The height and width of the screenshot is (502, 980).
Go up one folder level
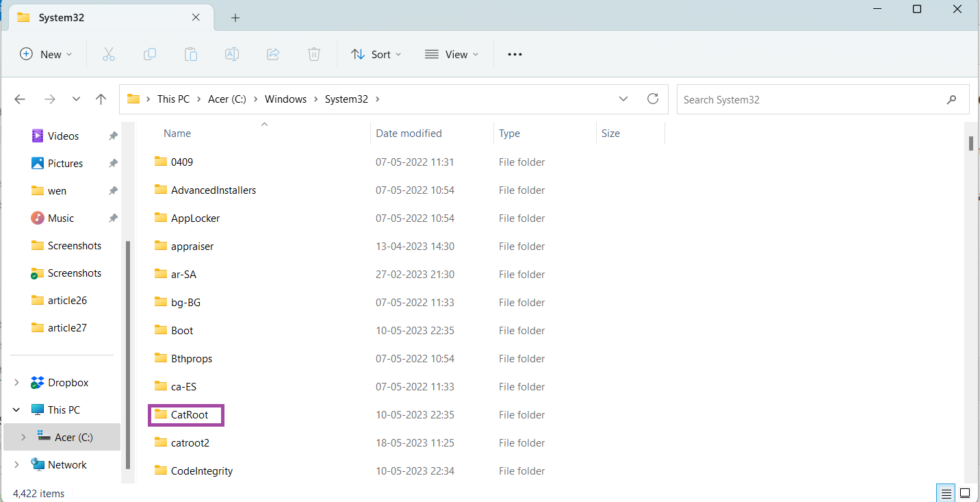point(101,99)
